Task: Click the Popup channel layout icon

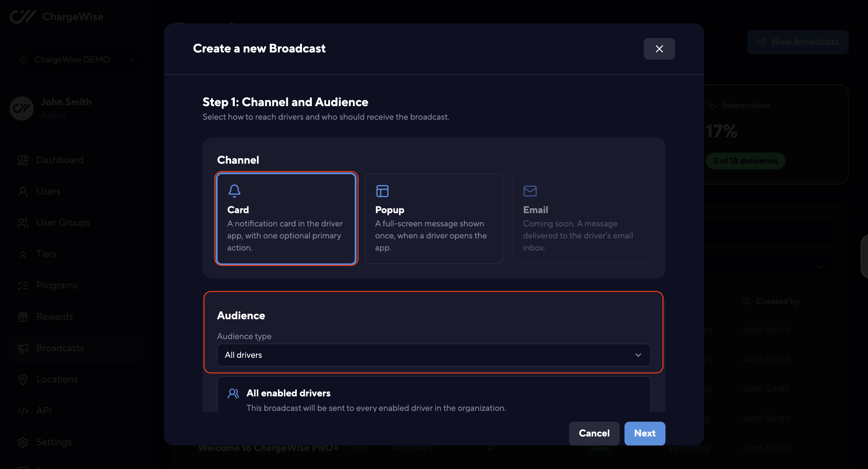Action: (x=382, y=191)
